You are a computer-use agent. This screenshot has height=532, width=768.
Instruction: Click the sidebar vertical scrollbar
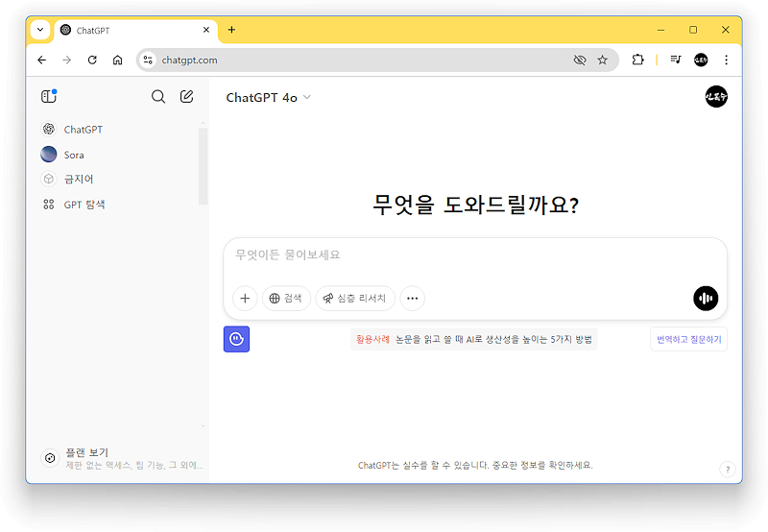(x=203, y=165)
